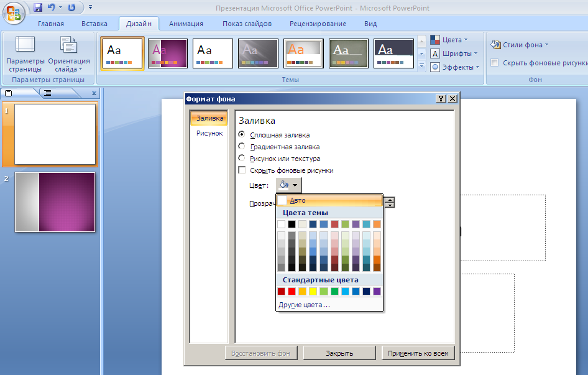Pick green standard color swatch
588x375 pixels.
[334, 291]
